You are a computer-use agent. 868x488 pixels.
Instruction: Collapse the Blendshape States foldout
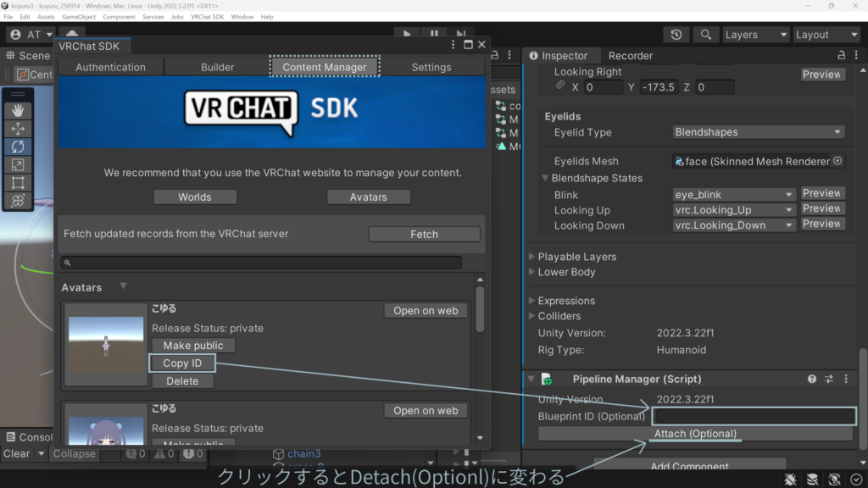click(x=545, y=178)
